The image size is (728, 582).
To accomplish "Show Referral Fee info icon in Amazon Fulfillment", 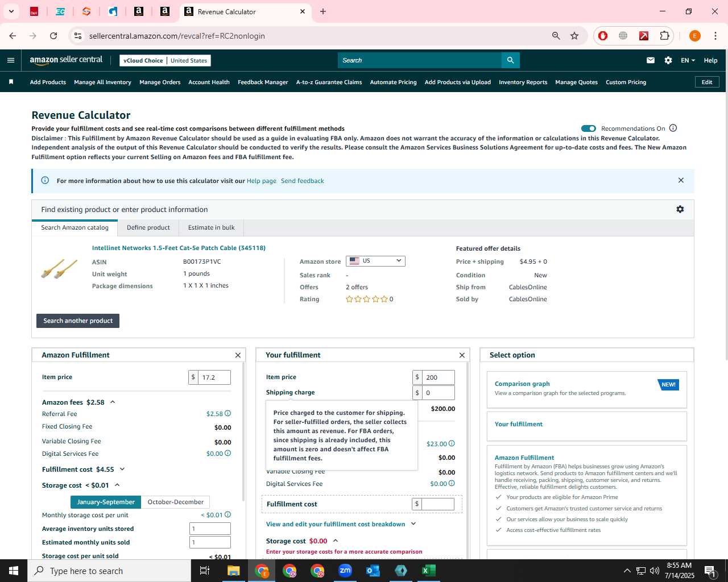I will (x=227, y=413).
